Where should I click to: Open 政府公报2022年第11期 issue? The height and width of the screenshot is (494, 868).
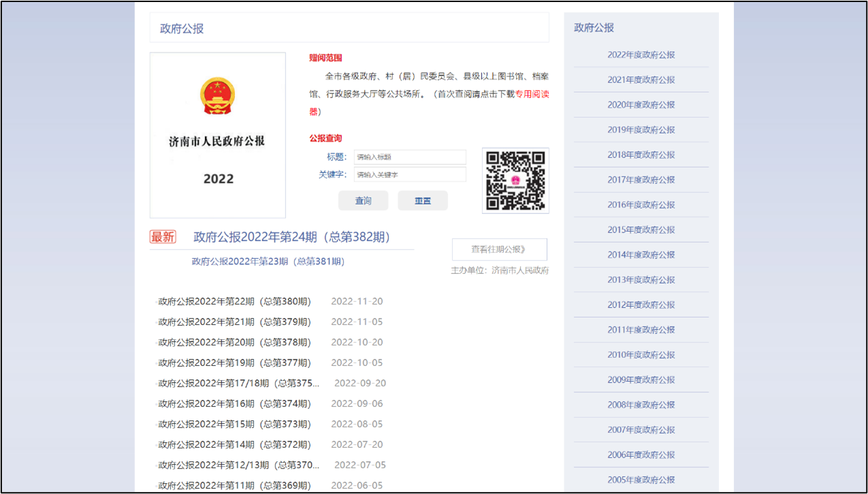coord(234,486)
